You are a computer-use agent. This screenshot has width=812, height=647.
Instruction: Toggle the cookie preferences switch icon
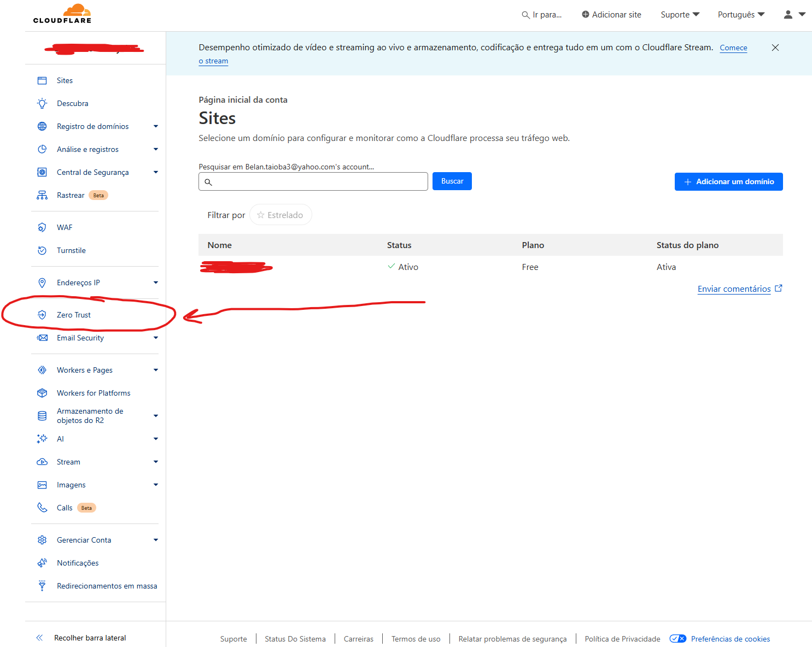(x=678, y=639)
